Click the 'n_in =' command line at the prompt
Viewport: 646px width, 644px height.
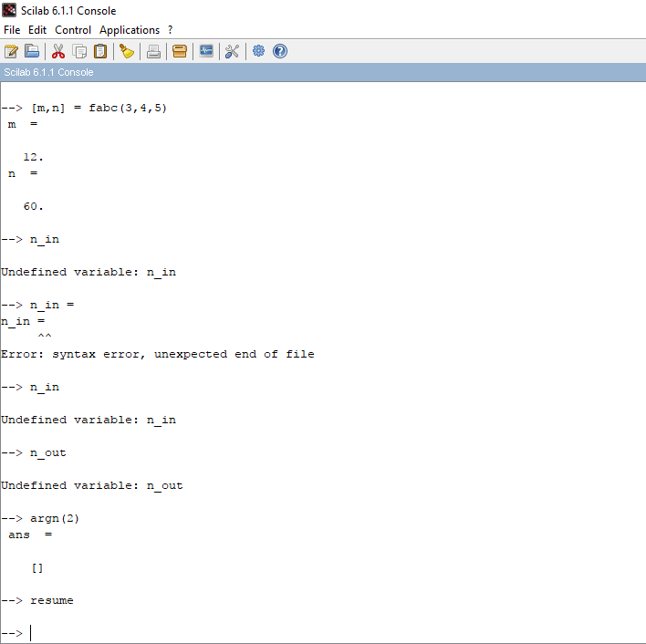tap(52, 305)
